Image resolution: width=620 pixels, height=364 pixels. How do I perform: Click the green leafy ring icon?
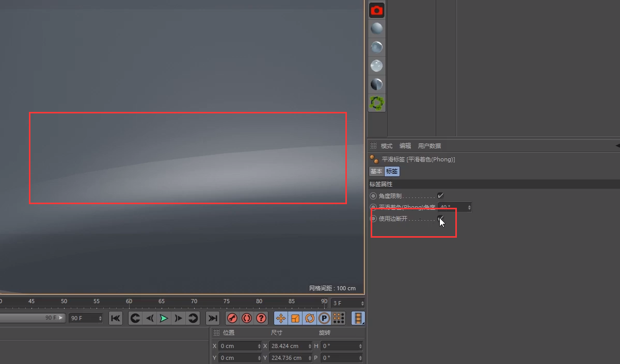click(377, 103)
